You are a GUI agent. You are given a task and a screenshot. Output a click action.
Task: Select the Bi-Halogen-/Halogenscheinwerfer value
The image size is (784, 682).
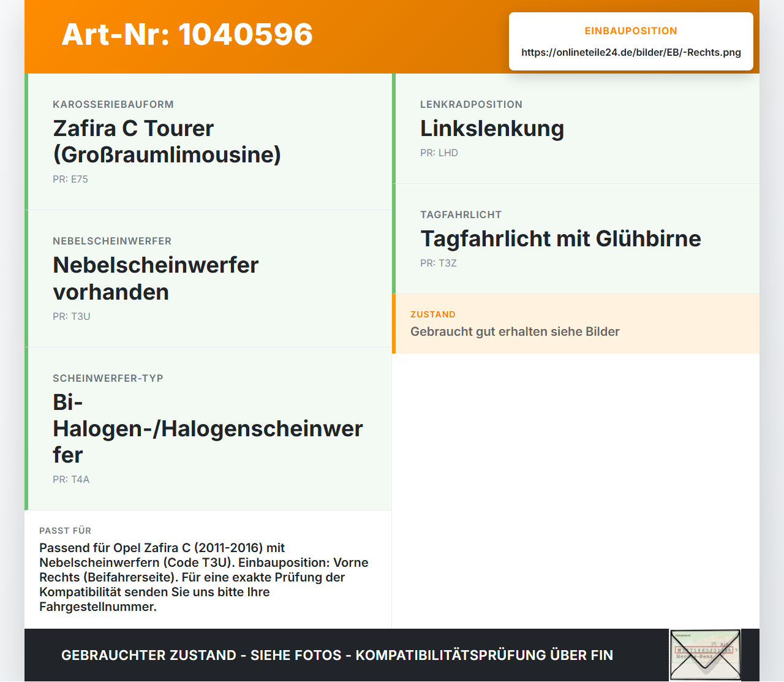pos(208,429)
